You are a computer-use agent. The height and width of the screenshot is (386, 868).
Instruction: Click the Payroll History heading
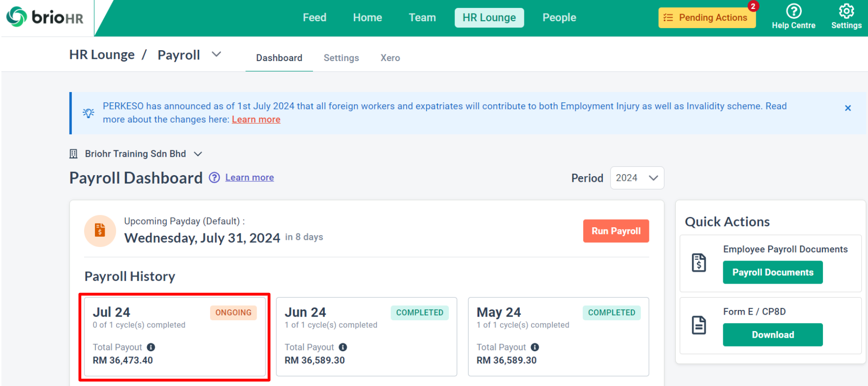130,276
